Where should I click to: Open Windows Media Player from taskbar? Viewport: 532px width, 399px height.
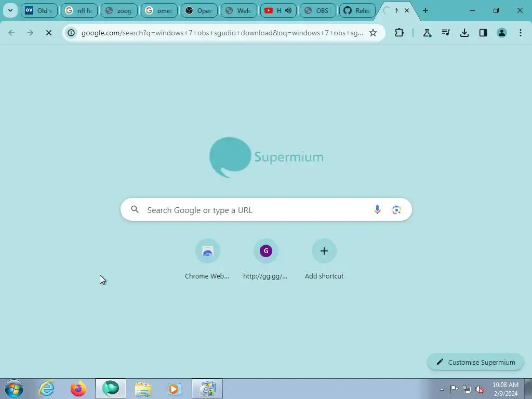pyautogui.click(x=175, y=389)
